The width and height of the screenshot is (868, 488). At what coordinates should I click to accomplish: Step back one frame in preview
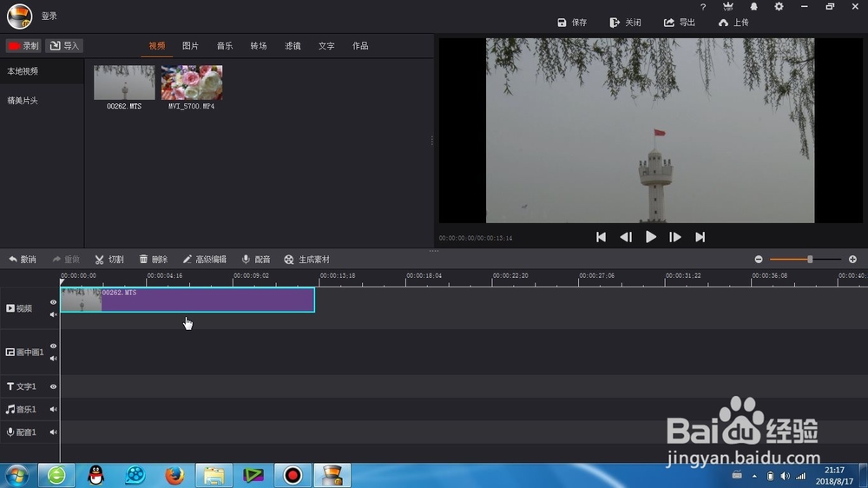[x=626, y=237]
